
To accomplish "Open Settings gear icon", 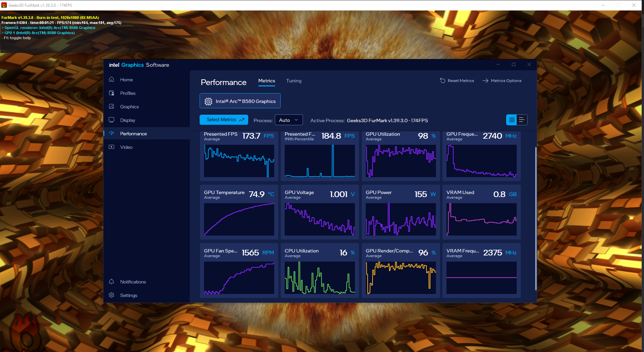I will 111,295.
